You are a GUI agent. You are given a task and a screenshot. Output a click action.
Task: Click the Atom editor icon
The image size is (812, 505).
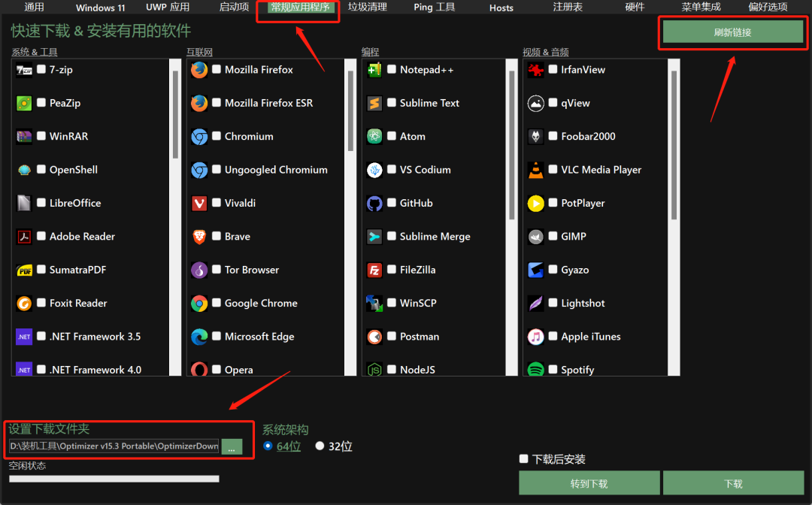click(x=374, y=137)
